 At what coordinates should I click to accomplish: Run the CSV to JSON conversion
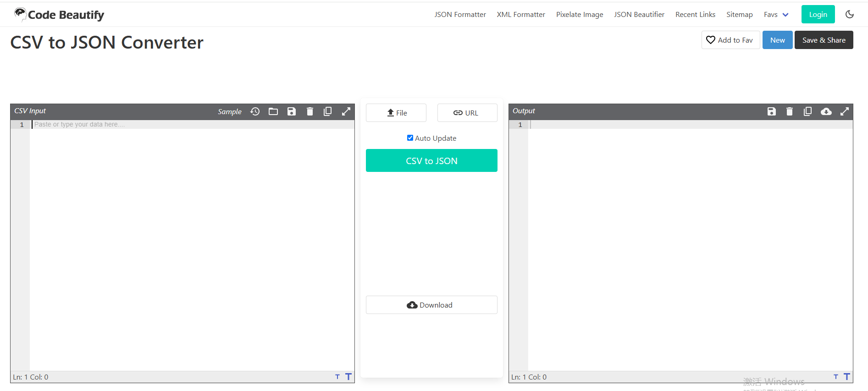431,160
